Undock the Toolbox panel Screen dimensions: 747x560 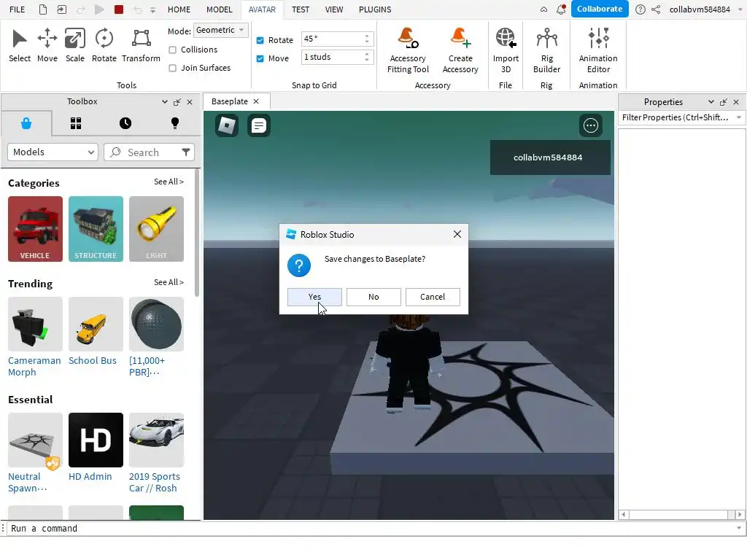click(x=177, y=102)
